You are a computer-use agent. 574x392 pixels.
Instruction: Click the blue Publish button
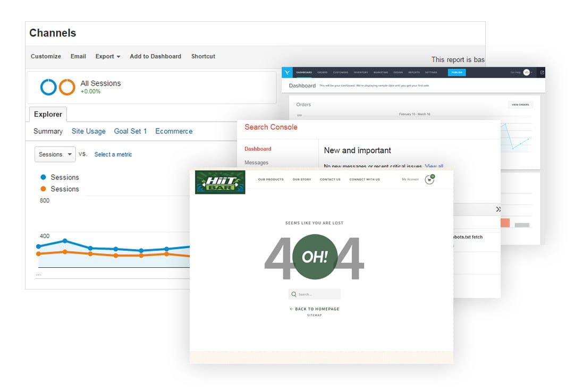457,72
